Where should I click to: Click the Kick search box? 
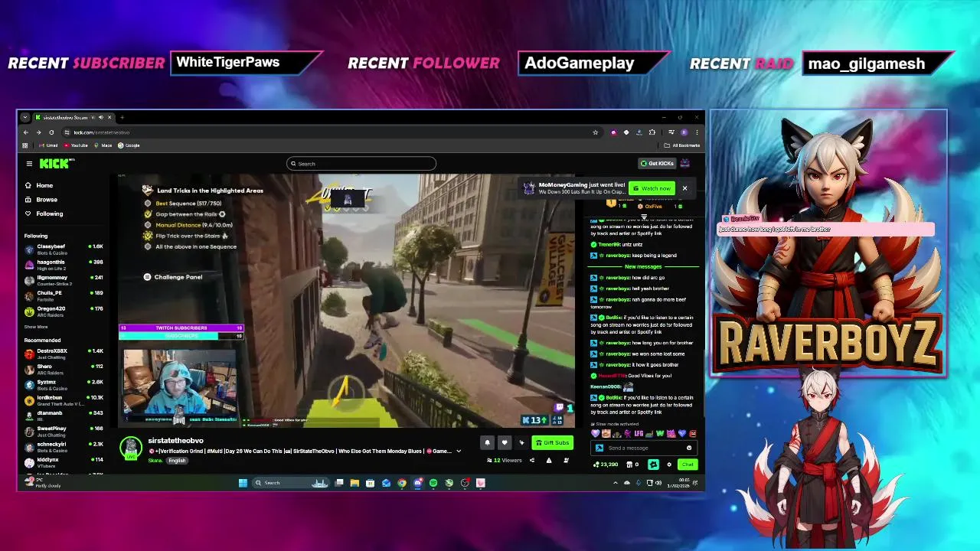[361, 164]
